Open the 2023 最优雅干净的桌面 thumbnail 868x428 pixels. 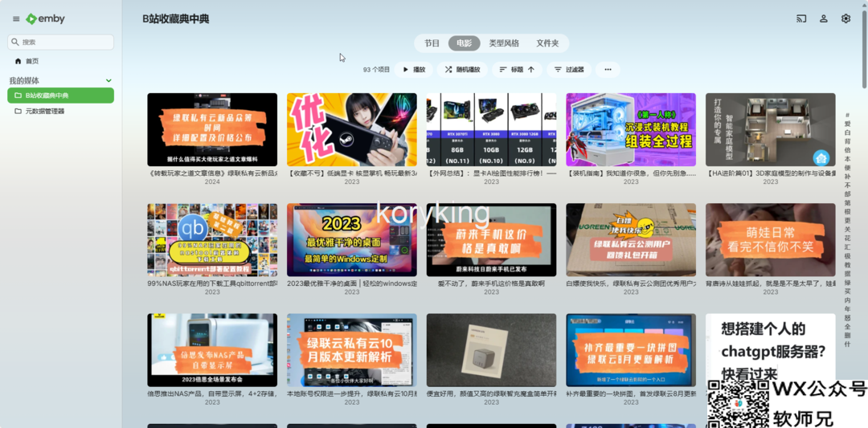pos(351,240)
